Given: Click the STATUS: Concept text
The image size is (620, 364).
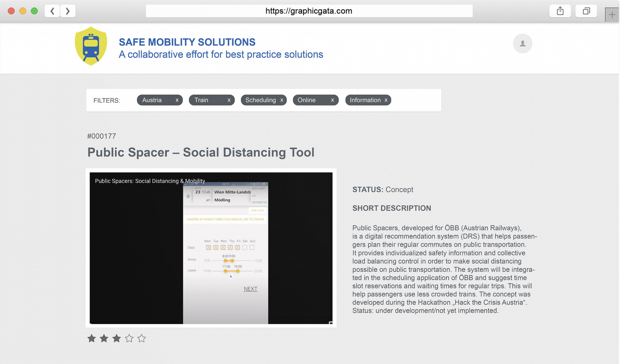Looking at the screenshot, I should pyautogui.click(x=383, y=189).
